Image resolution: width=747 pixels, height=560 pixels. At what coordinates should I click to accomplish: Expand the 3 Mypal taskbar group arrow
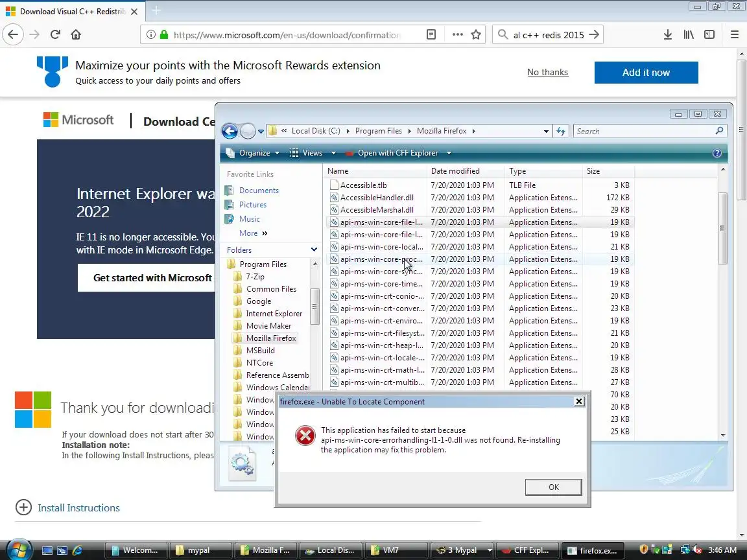coord(490,550)
